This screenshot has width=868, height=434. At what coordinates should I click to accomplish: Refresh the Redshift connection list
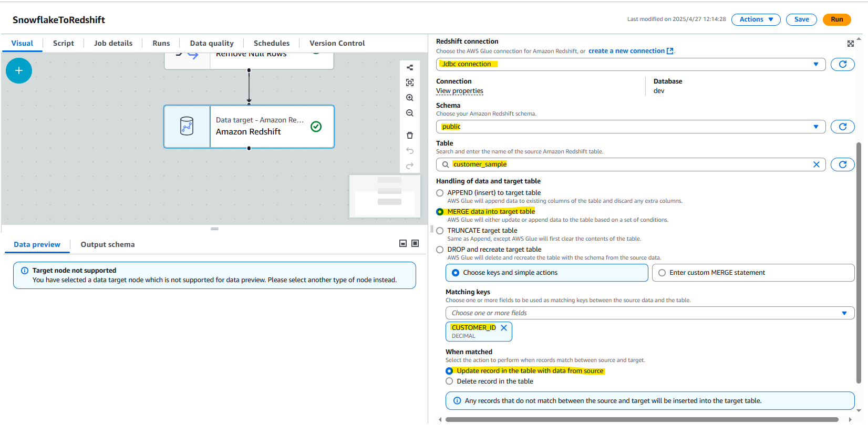pos(843,64)
